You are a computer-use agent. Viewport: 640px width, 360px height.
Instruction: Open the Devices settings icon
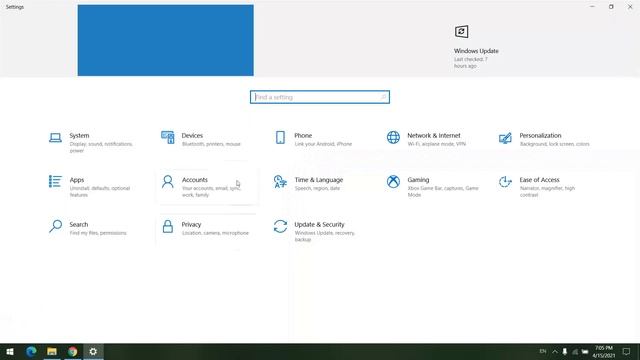[x=168, y=138]
